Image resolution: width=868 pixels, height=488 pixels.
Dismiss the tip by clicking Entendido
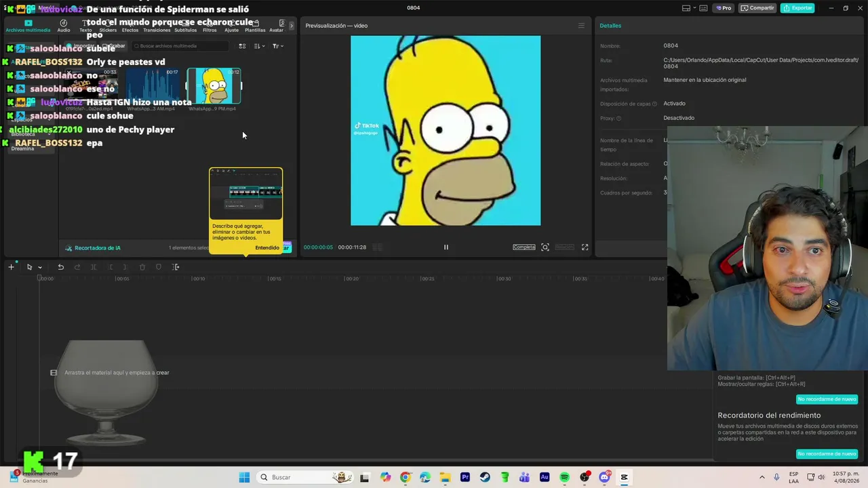click(267, 247)
